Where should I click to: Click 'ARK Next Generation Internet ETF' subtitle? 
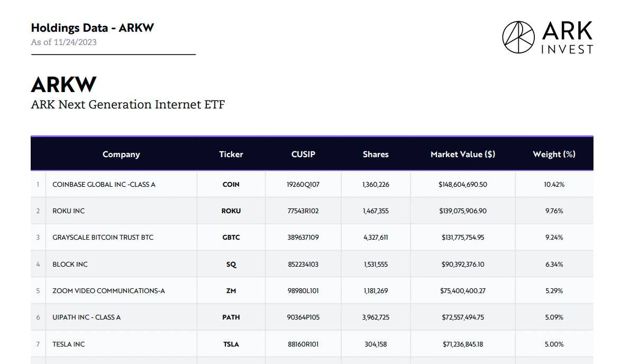click(x=128, y=105)
